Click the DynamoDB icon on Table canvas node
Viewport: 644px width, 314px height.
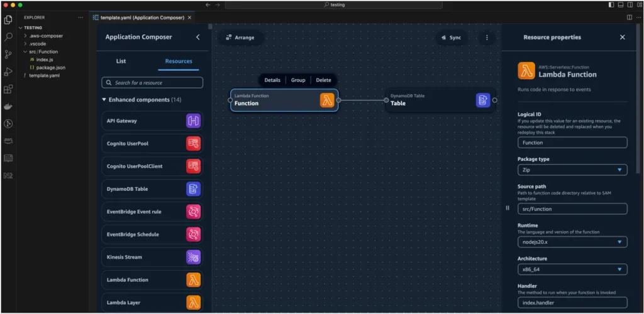pyautogui.click(x=484, y=100)
